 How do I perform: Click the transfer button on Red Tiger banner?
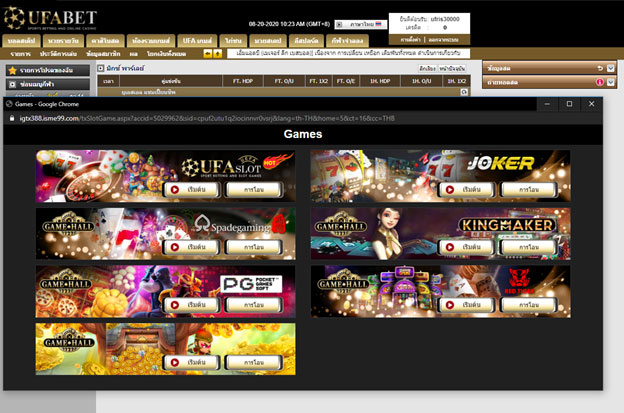click(529, 305)
